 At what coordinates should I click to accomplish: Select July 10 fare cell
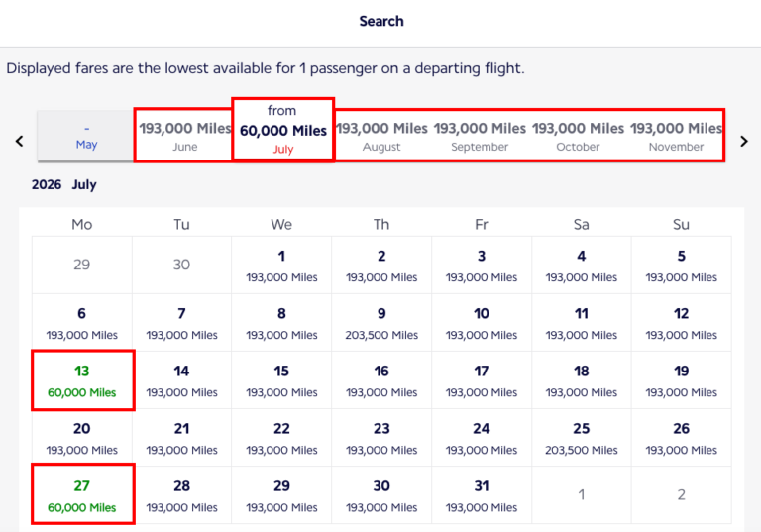482,323
